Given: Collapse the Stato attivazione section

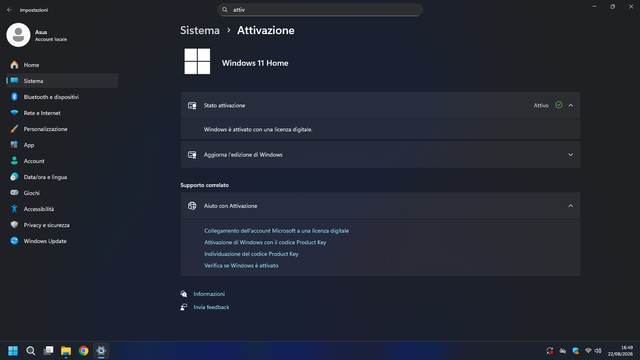Looking at the screenshot, I should coord(571,105).
